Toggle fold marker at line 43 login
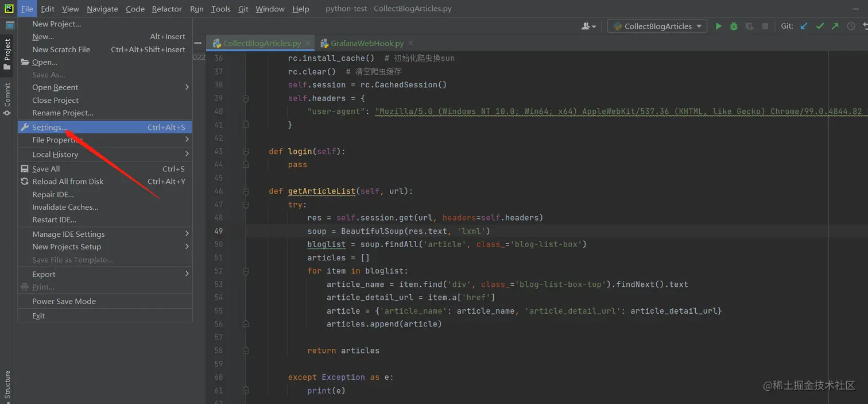The height and width of the screenshot is (404, 868). pyautogui.click(x=246, y=151)
